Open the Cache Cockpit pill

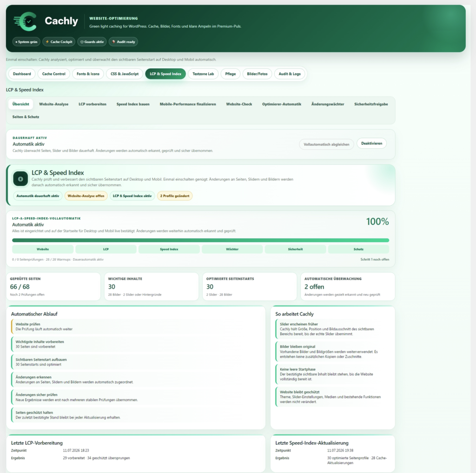(x=59, y=42)
